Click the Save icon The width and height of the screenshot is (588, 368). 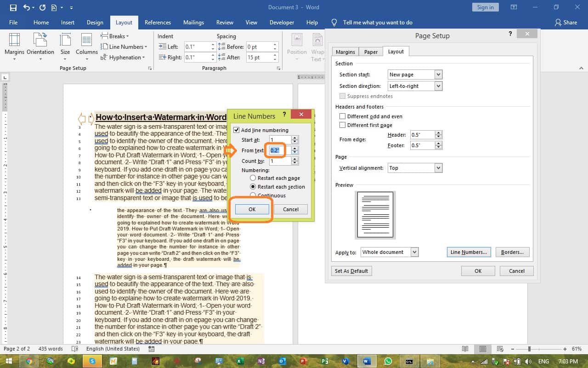point(12,7)
